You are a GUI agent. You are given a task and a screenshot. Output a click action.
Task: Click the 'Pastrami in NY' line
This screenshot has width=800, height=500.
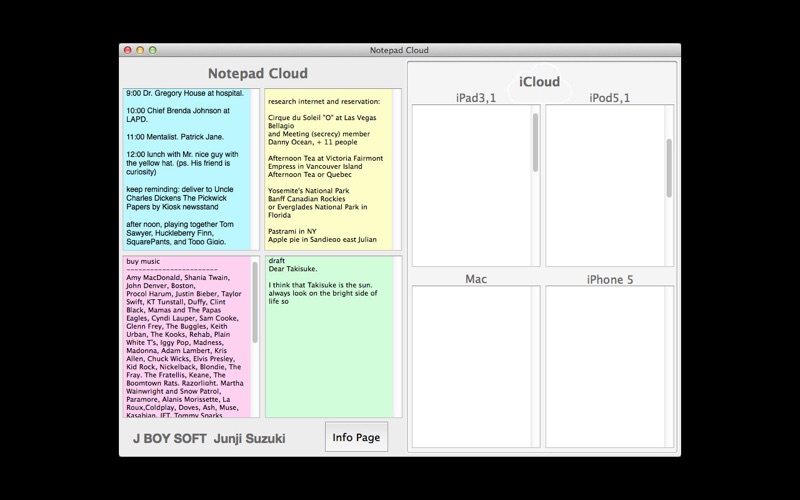(292, 231)
